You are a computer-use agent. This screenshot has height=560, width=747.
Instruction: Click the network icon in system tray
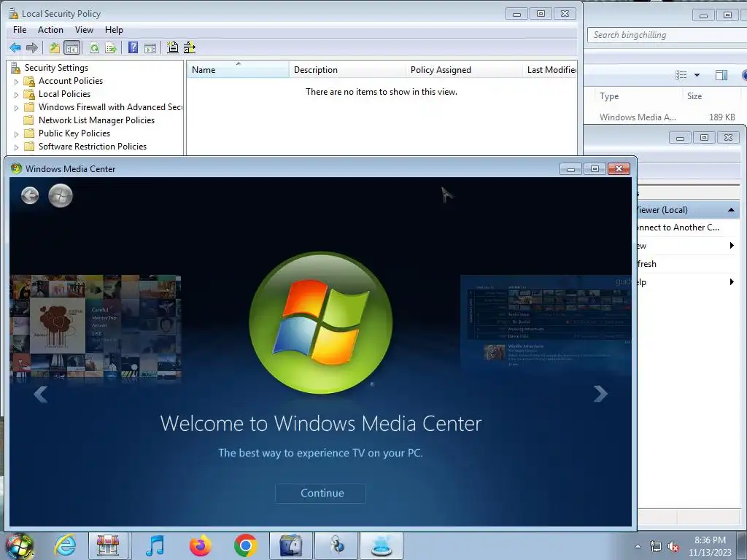click(656, 547)
